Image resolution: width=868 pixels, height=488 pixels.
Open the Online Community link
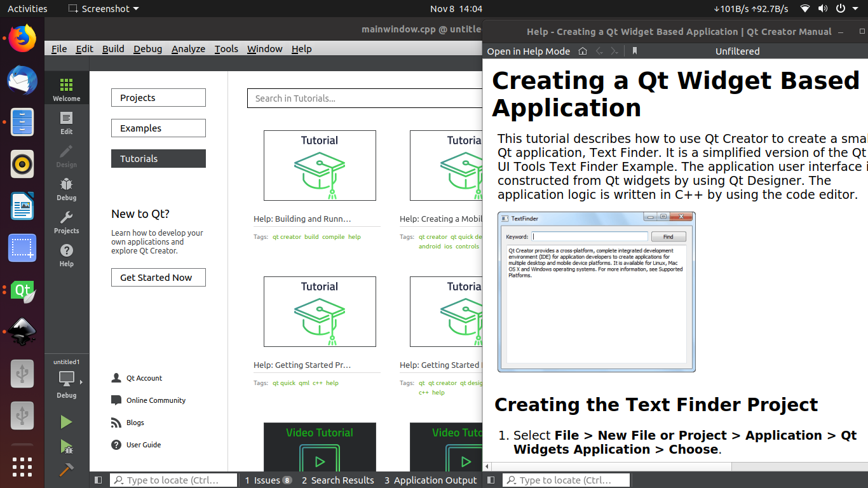pos(154,400)
